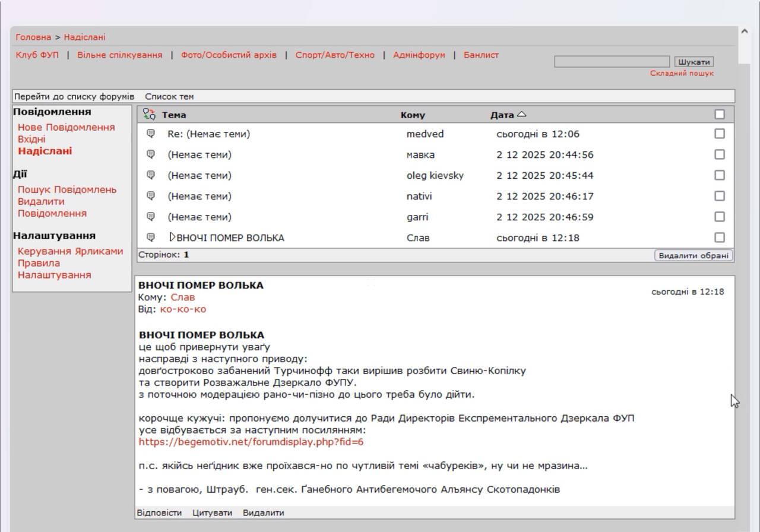
Task: Open Нове Повідомлення in sidebar
Action: tap(66, 127)
